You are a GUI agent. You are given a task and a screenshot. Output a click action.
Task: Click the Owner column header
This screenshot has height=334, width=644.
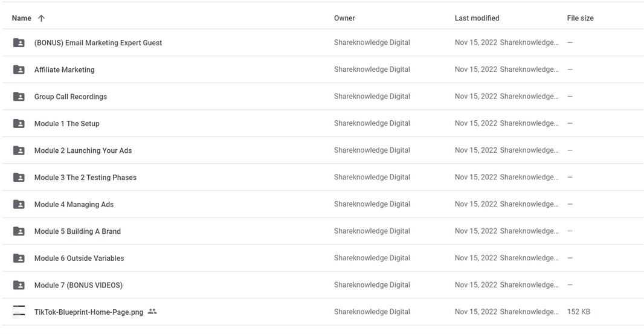pos(344,18)
